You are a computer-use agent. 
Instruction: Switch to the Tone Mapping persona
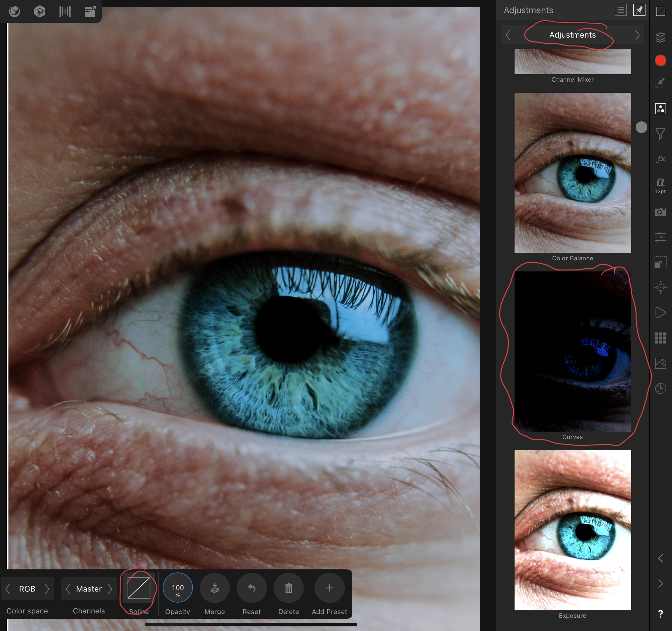tap(65, 11)
